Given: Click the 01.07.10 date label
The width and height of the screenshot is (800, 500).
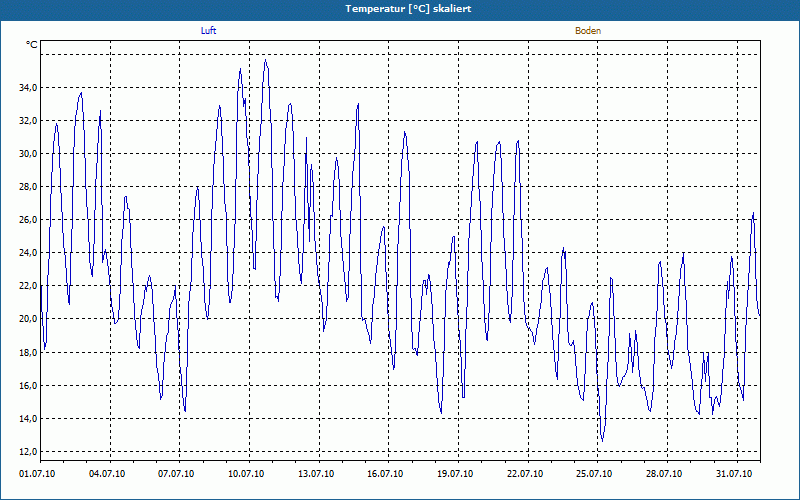Looking at the screenshot, I should [x=37, y=474].
